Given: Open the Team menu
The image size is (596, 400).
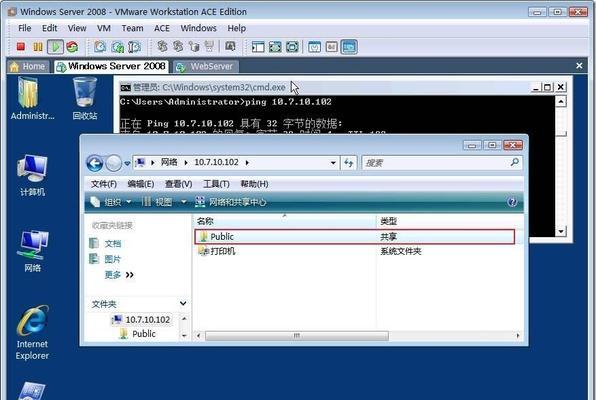Looking at the screenshot, I should pyautogui.click(x=132, y=28).
